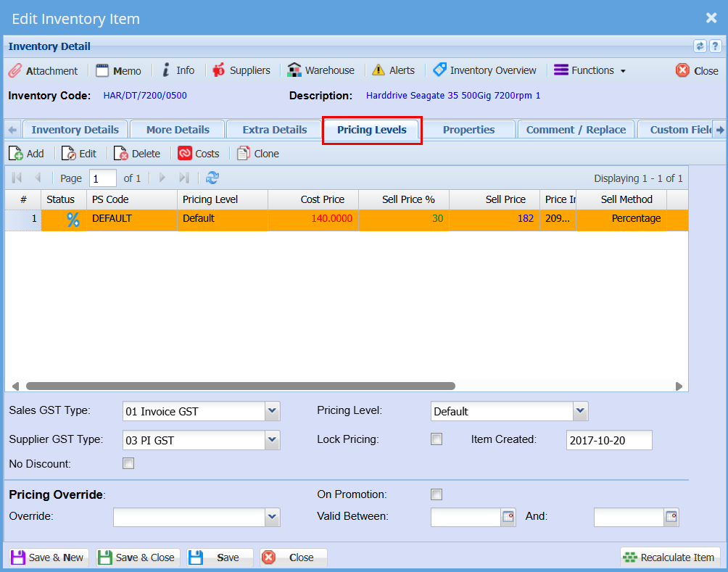Open the Memo notes icon

(118, 70)
